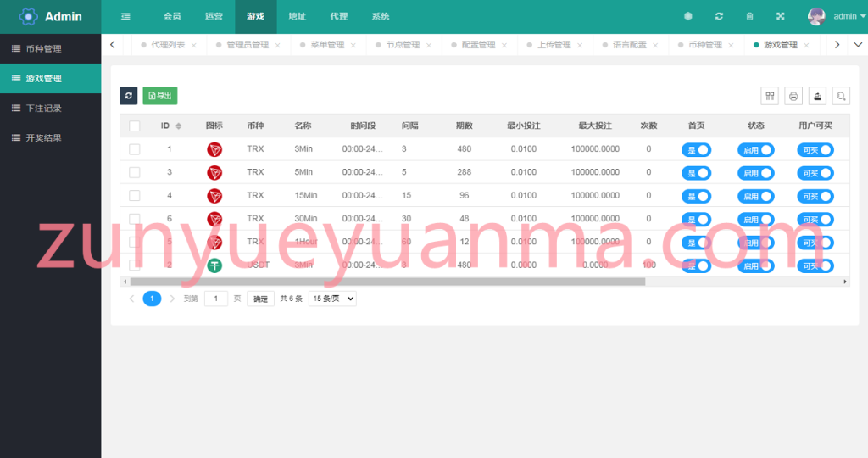This screenshot has width=868, height=458.
Task: Switch to 语言配置 tab
Action: (x=630, y=45)
